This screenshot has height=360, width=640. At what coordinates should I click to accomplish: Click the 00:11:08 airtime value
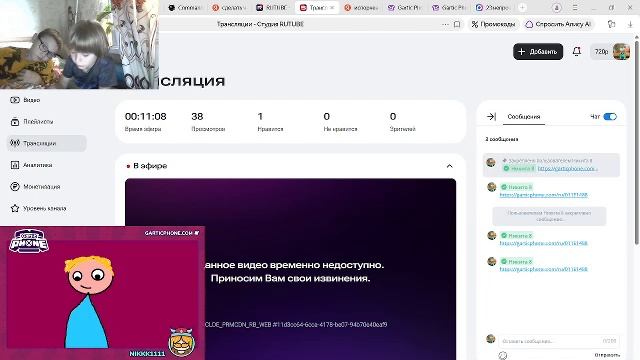(146, 117)
